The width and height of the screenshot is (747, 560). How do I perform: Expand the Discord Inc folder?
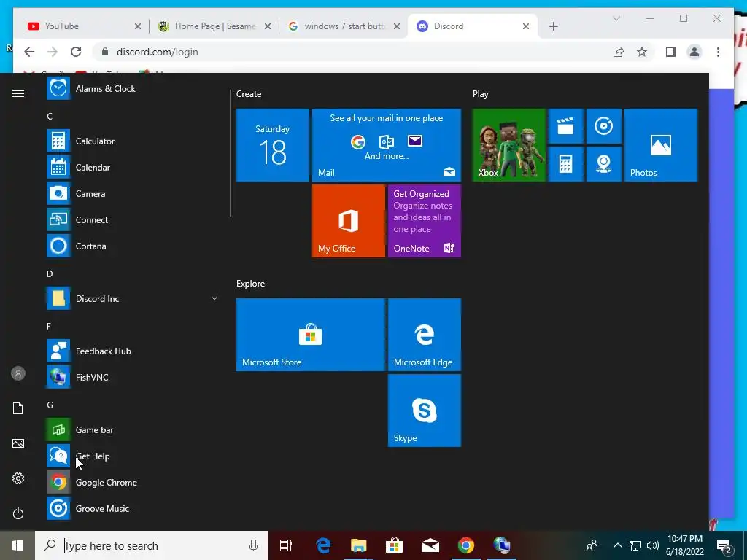[x=133, y=298]
